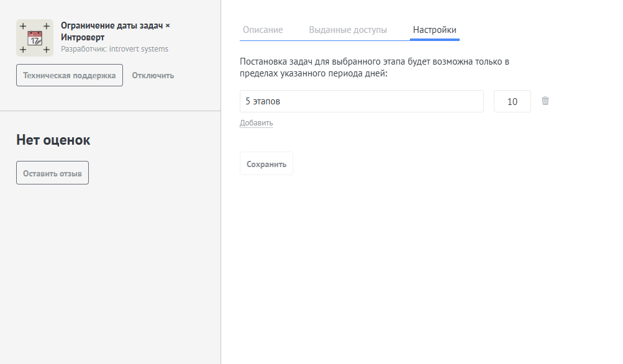Screen dimensions: 623x364
Task: Save settings with the Сохранить button
Action: 266,164
